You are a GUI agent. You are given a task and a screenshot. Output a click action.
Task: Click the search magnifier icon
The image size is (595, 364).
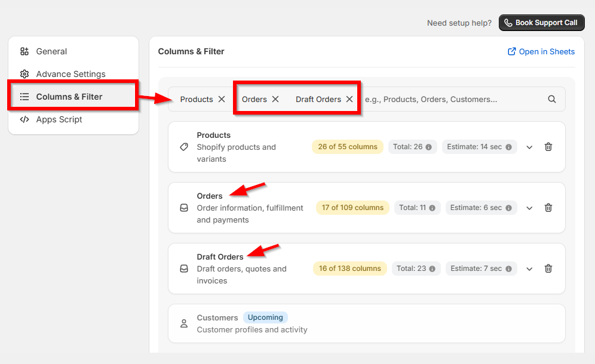[552, 99]
